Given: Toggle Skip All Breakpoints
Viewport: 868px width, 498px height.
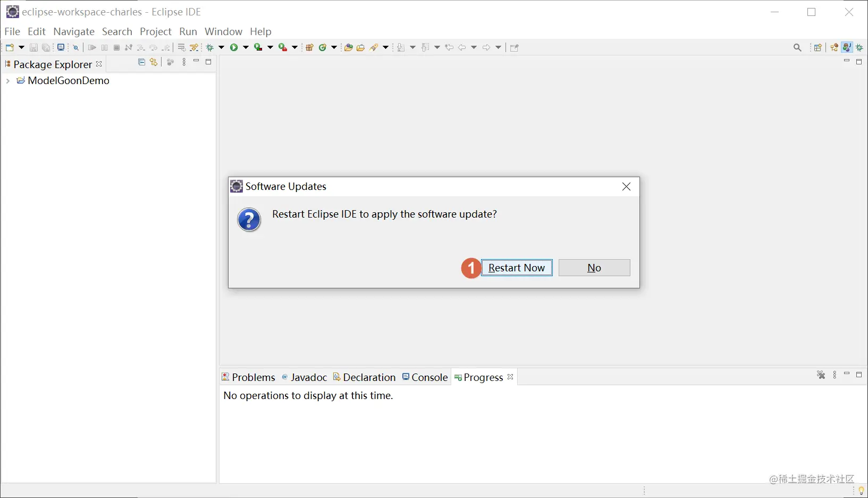Looking at the screenshot, I should 75,47.
